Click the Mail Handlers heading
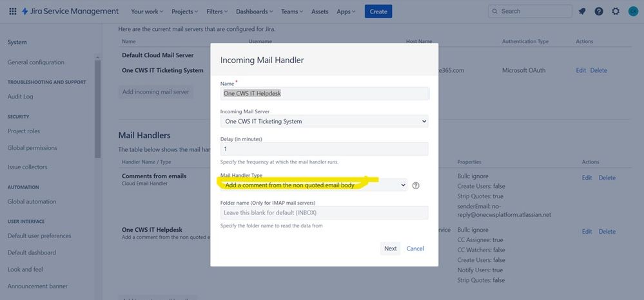The height and width of the screenshot is (300, 644). 144,135
